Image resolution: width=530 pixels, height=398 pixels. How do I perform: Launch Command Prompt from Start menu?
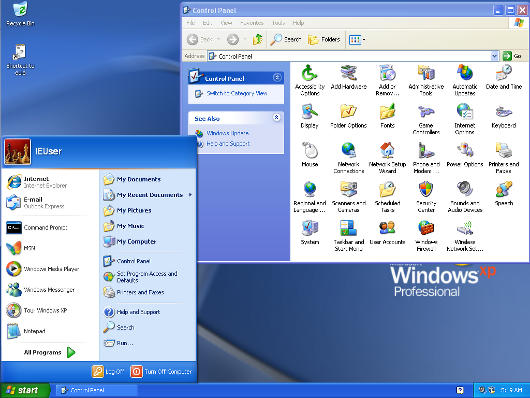click(37, 228)
